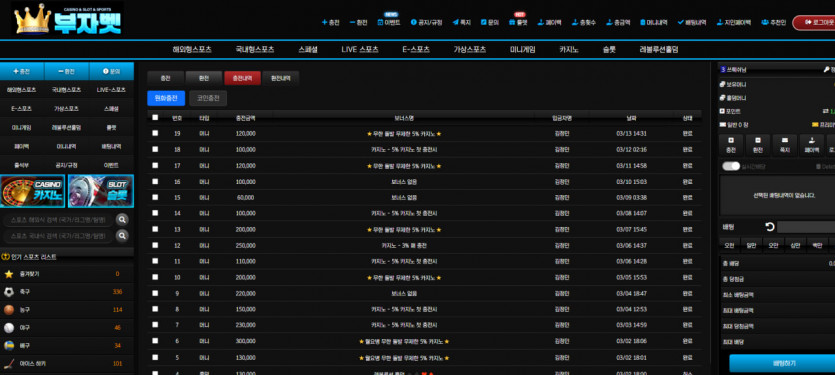Screen dimensions: 835x375
Task: Open the 이벤트 calendar icon in the header
Action: coord(380,22)
